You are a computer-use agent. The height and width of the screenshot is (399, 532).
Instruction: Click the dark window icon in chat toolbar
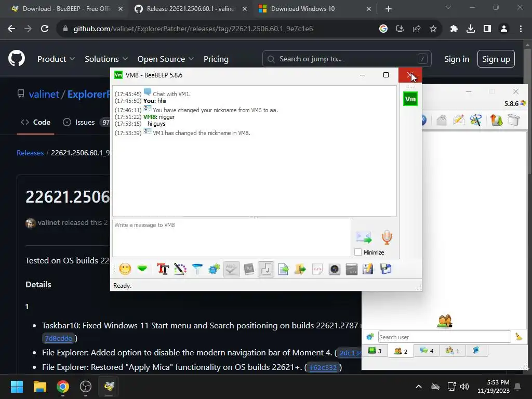[352, 269]
